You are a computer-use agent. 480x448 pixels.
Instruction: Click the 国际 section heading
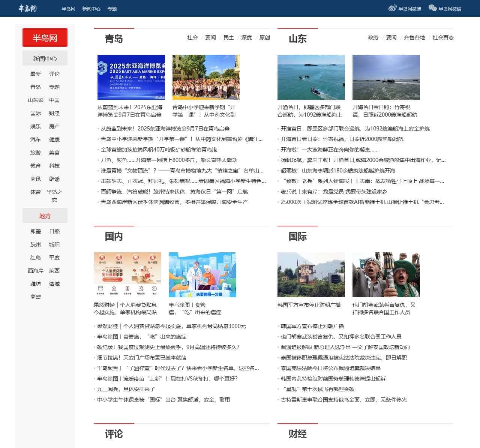[297, 237]
